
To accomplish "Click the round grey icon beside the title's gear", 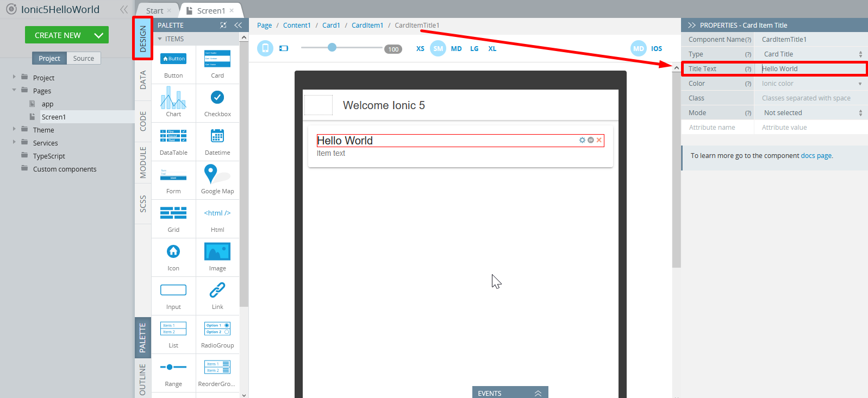I will click(x=591, y=140).
